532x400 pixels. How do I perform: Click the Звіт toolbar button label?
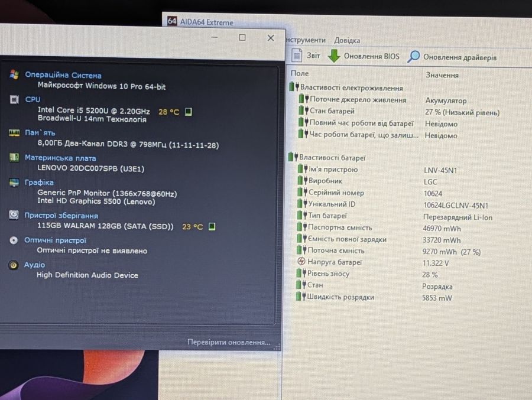point(313,56)
